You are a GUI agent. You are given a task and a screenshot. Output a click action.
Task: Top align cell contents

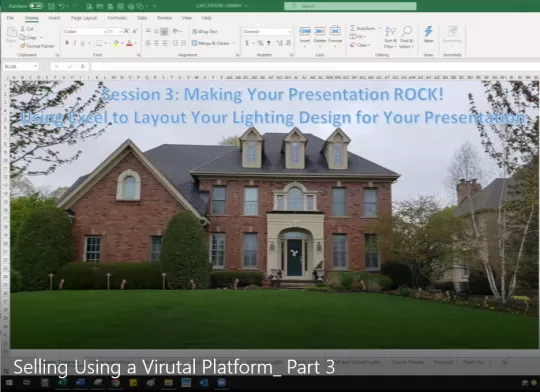(x=148, y=31)
